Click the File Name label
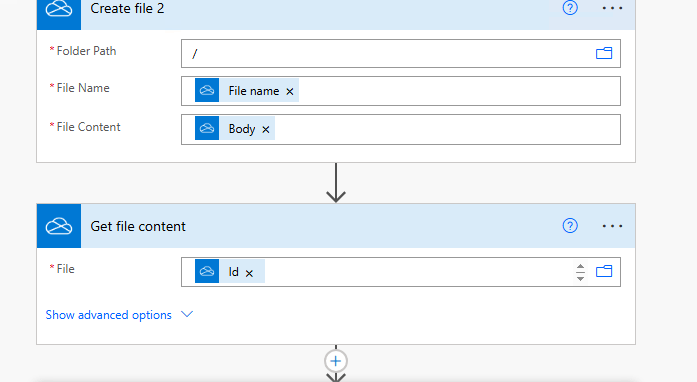The height and width of the screenshot is (382, 697). (83, 88)
